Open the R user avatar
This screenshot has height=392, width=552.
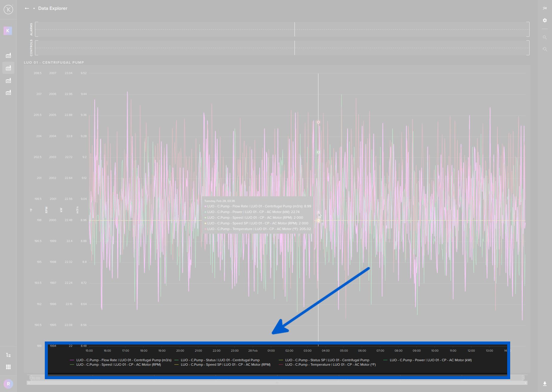click(8, 384)
